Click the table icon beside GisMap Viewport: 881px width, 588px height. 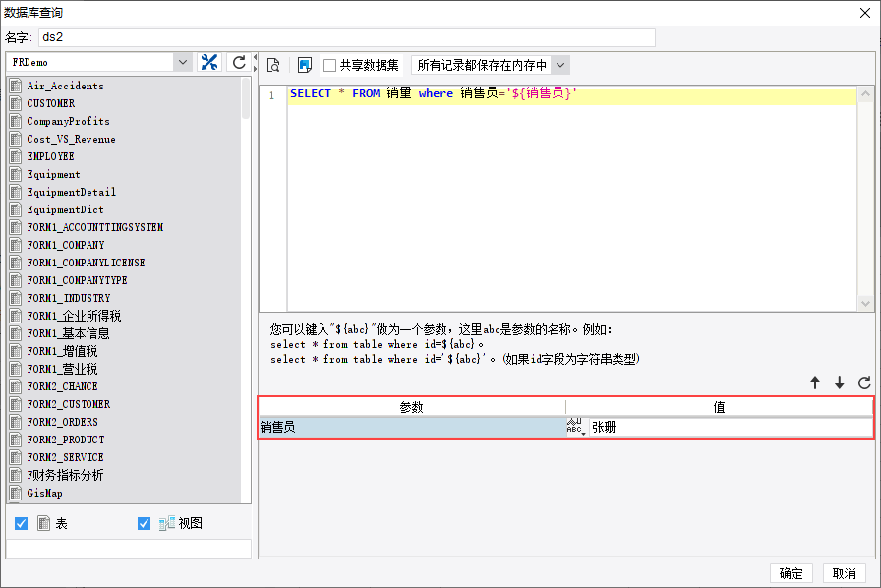tap(16, 493)
